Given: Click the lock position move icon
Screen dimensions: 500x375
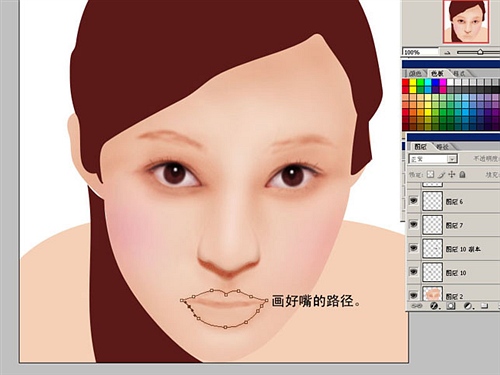Looking at the screenshot, I should point(452,174).
